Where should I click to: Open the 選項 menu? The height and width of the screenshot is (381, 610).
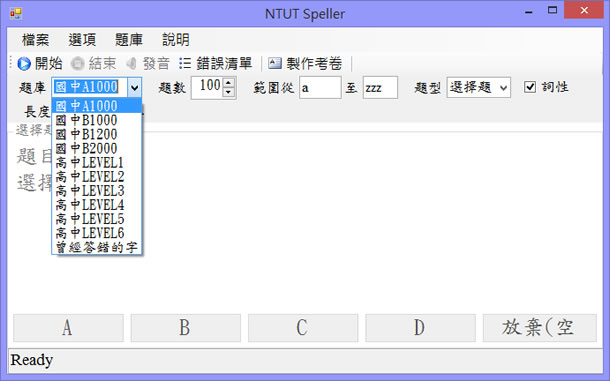[x=82, y=40]
